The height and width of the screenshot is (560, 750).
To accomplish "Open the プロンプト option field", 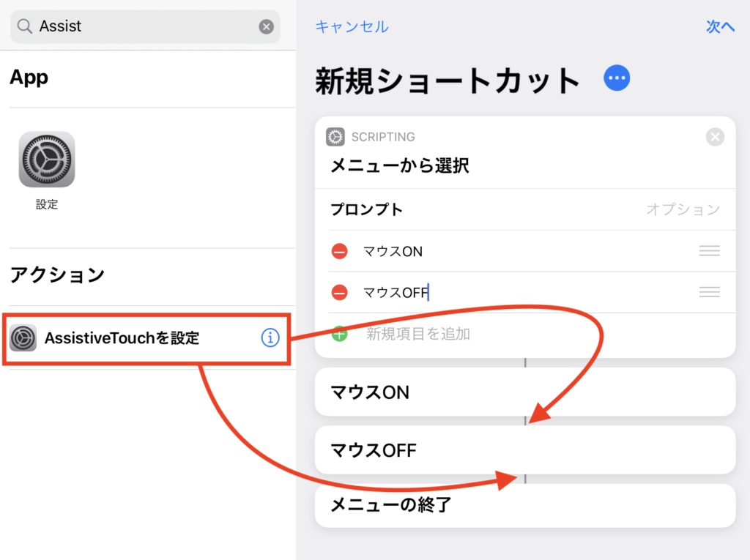I will (683, 210).
